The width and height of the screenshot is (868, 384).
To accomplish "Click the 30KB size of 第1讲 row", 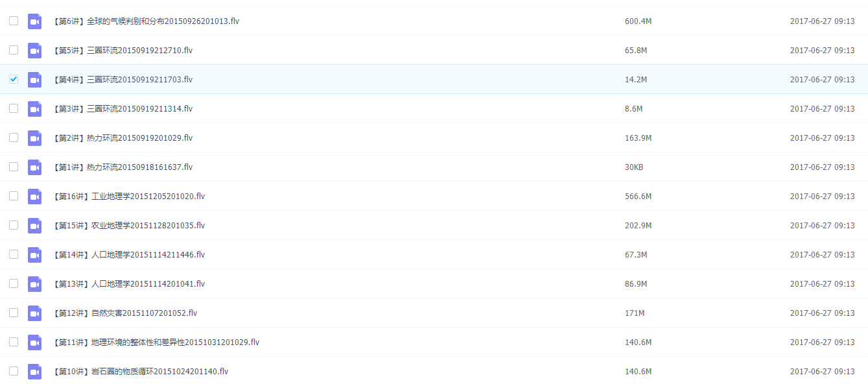I will coord(634,167).
